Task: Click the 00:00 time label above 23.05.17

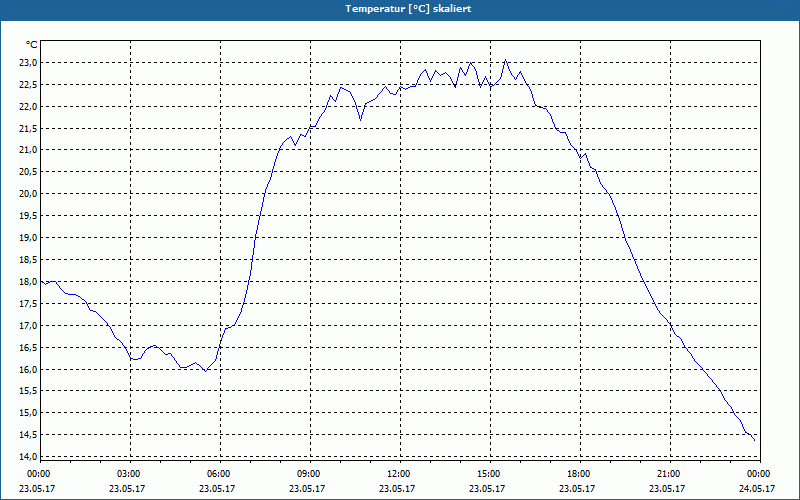Action: point(38,474)
